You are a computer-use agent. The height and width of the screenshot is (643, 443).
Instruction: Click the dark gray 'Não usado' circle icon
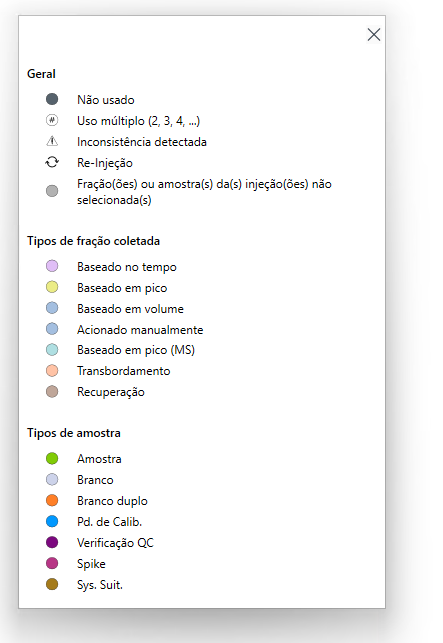coord(52,99)
